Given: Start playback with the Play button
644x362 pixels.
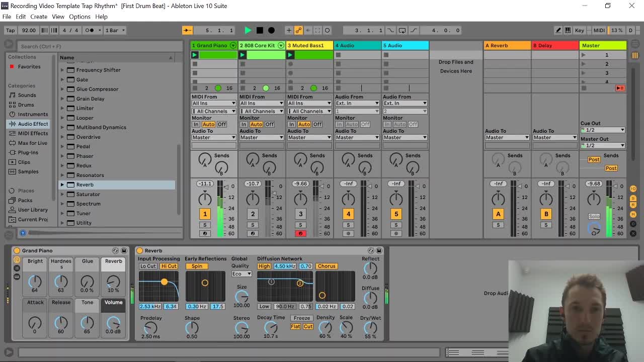Looking at the screenshot, I should click(x=248, y=30).
